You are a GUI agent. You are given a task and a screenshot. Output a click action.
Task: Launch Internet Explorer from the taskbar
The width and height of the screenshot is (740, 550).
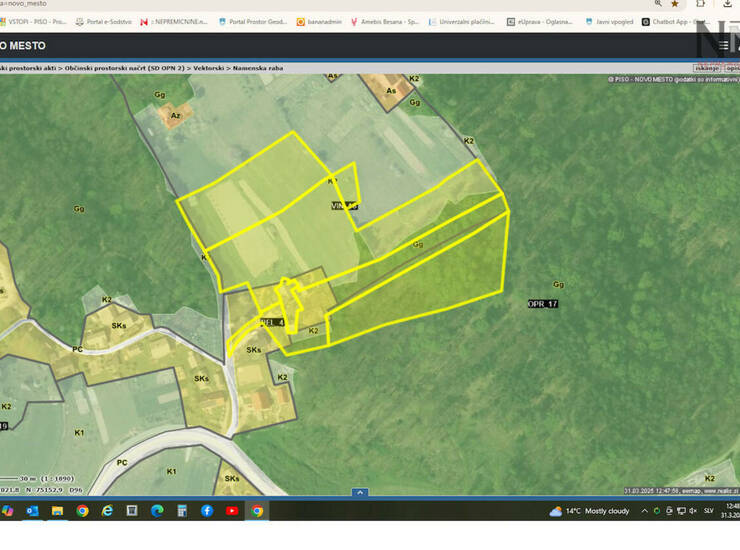[x=107, y=510]
